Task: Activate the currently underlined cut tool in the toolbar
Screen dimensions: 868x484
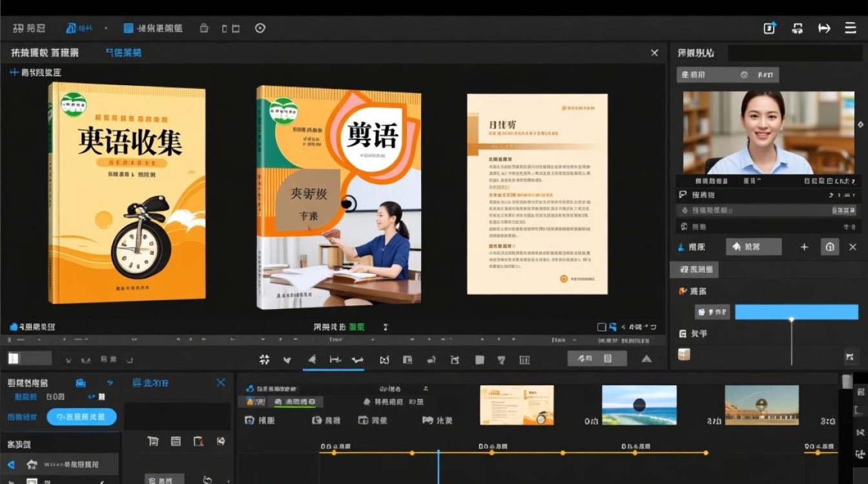Action: coord(334,359)
